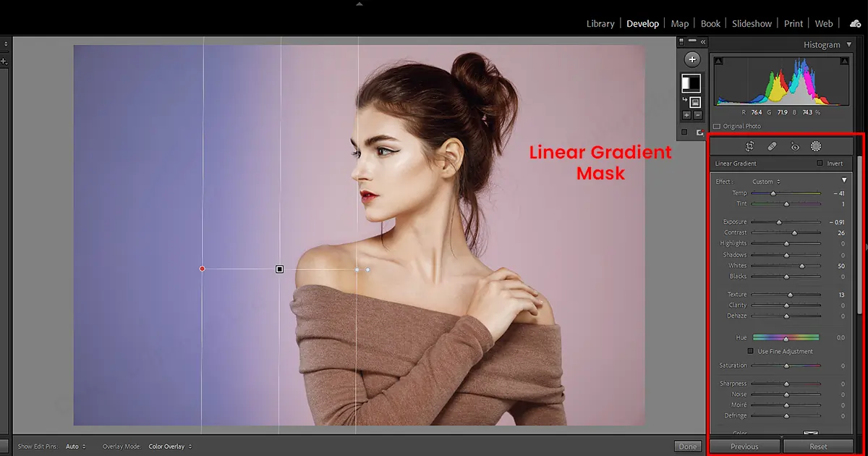Click the Done button

click(688, 446)
